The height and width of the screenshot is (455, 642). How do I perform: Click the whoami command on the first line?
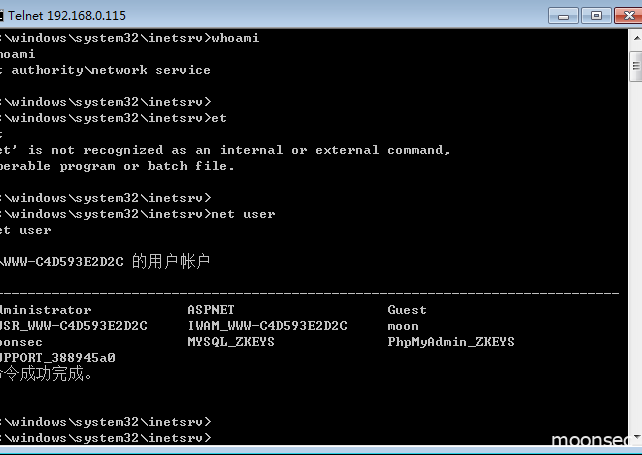click(235, 38)
